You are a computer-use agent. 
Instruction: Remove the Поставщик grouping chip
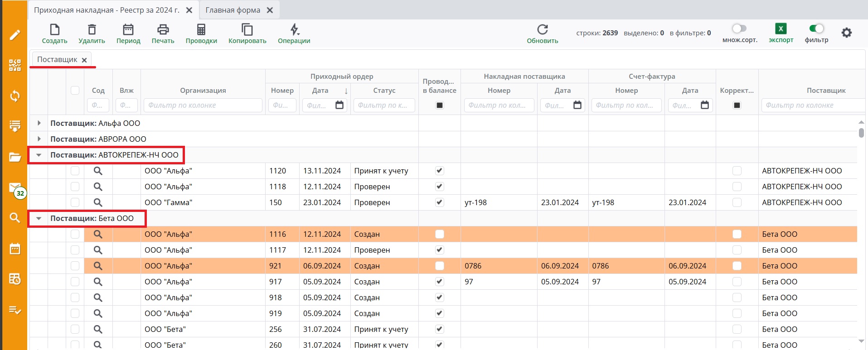tap(84, 60)
